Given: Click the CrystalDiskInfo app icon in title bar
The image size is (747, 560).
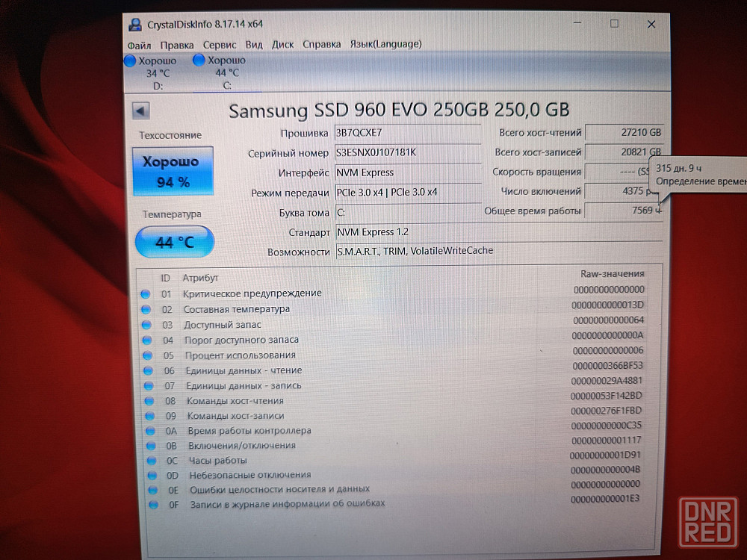Looking at the screenshot, I should [135, 25].
